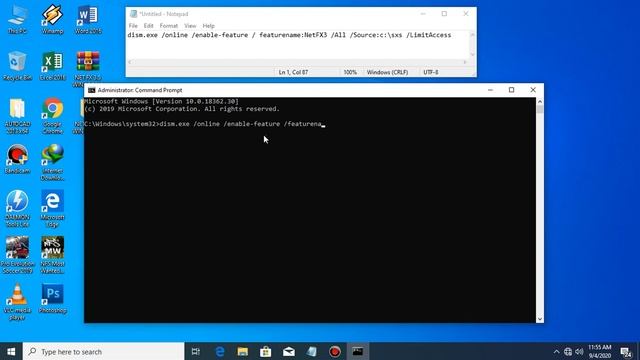This screenshot has height=360, width=640.
Task: Show hidden system tray icons chevron
Action: (x=556, y=351)
